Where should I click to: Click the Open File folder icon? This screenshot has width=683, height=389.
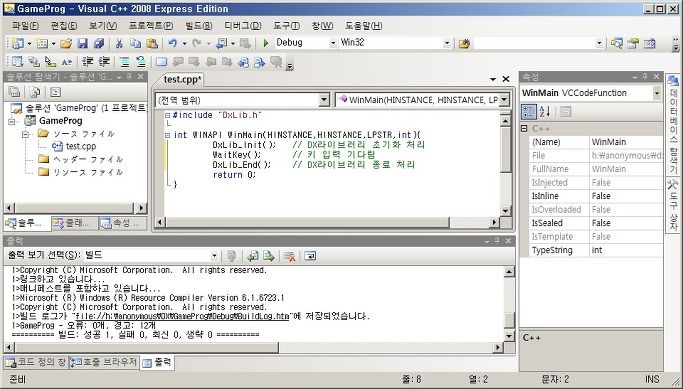pos(66,43)
